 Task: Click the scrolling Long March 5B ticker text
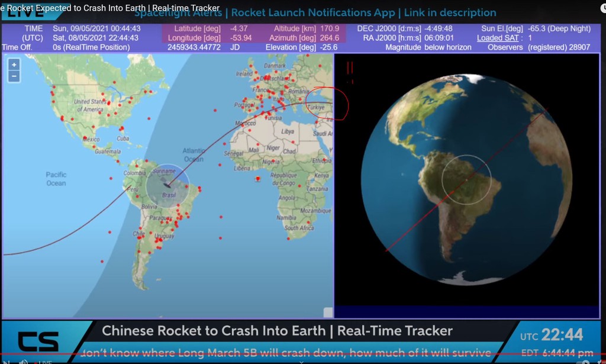pyautogui.click(x=286, y=352)
